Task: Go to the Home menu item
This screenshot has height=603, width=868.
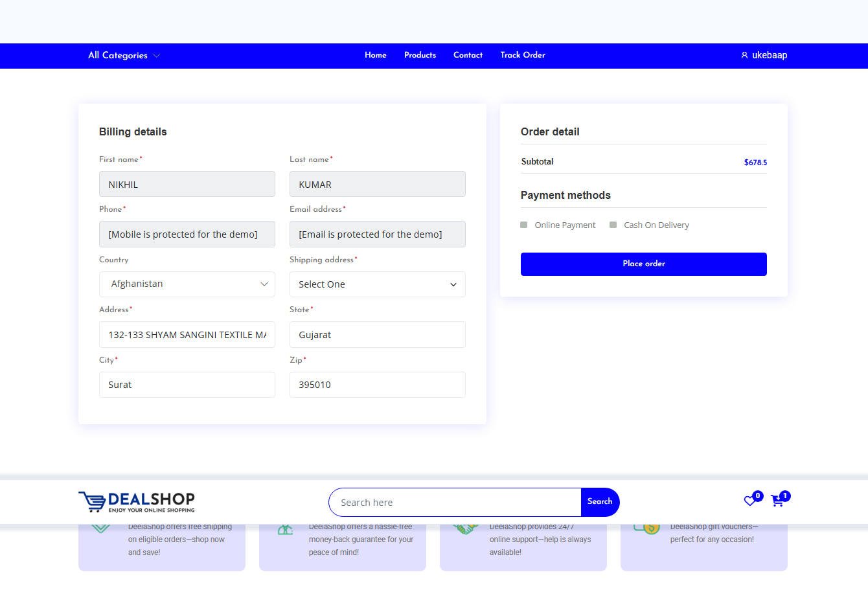Action: pos(375,55)
